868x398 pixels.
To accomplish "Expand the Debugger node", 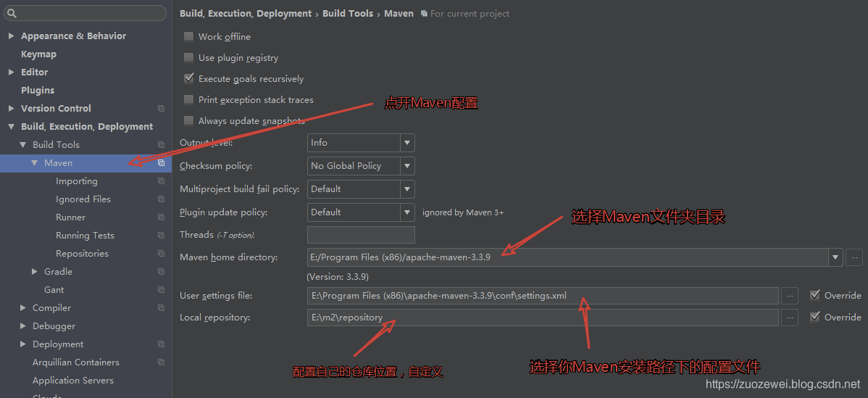I will coord(22,326).
